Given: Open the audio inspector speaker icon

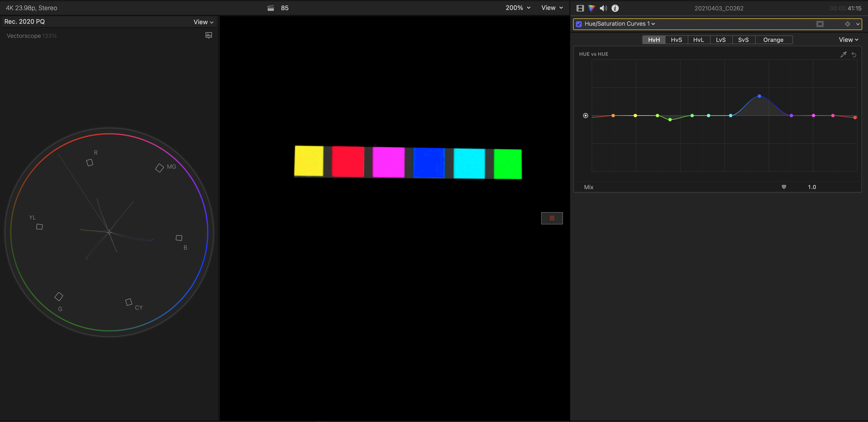Looking at the screenshot, I should click(x=603, y=8).
